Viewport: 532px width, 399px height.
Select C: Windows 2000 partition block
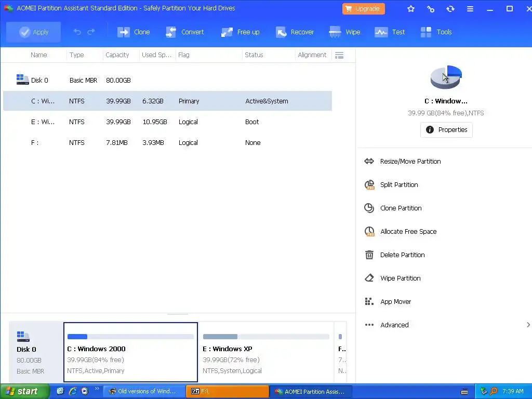(130, 352)
